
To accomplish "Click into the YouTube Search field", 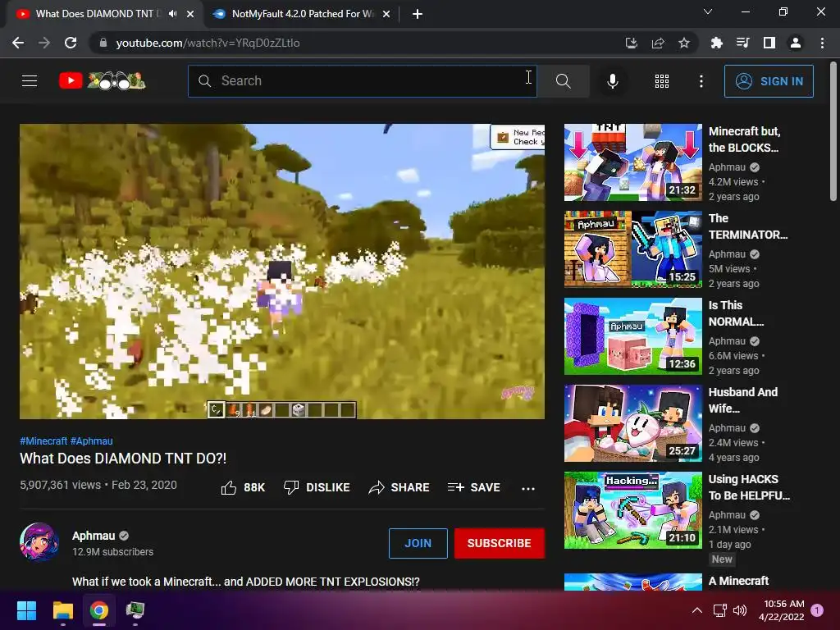I will pos(362,81).
